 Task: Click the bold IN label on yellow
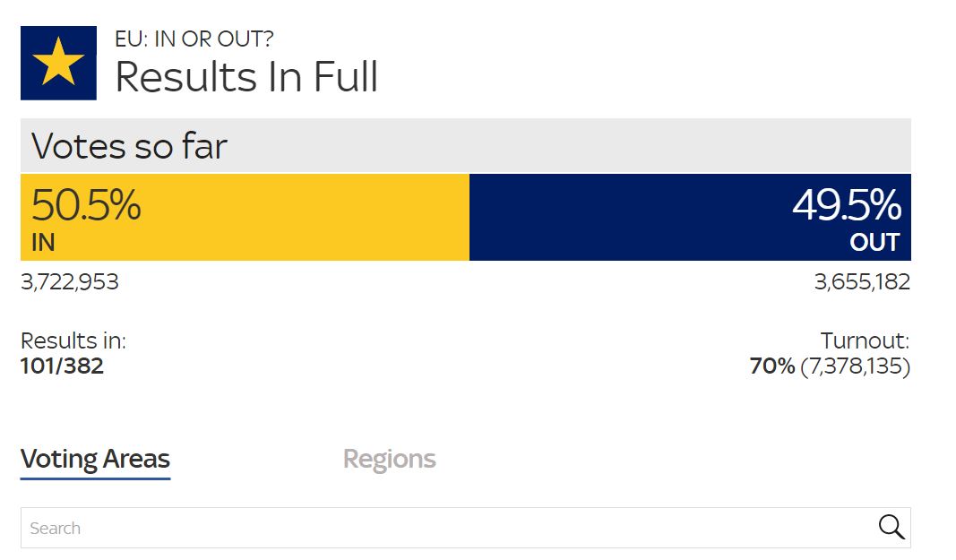[43, 243]
